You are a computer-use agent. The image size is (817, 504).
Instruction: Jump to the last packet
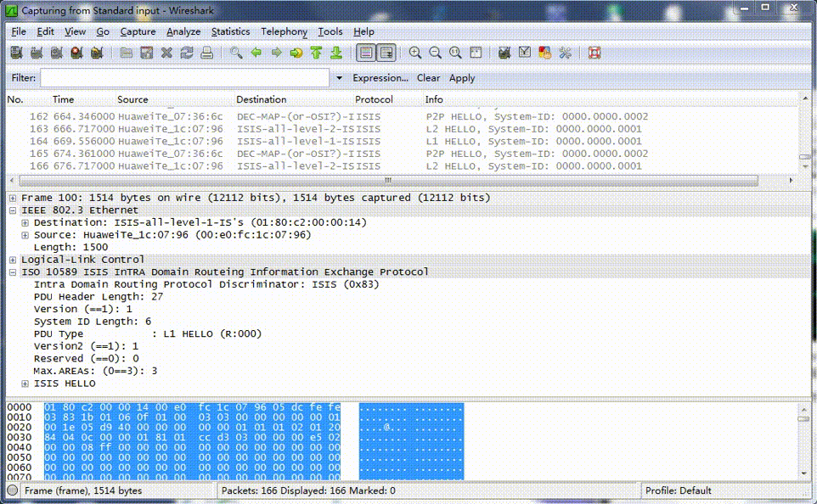click(x=336, y=53)
